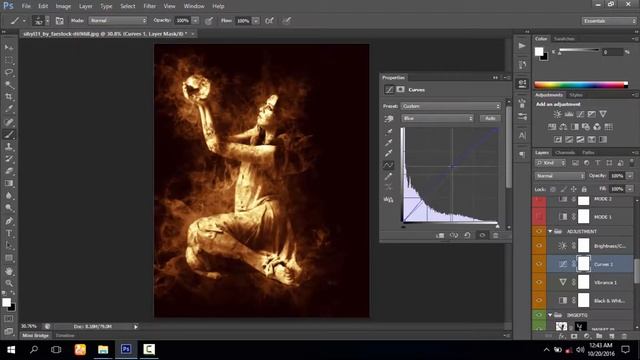The height and width of the screenshot is (360, 640).
Task: Open the brush panel toggle in options bar
Action: coord(60,20)
